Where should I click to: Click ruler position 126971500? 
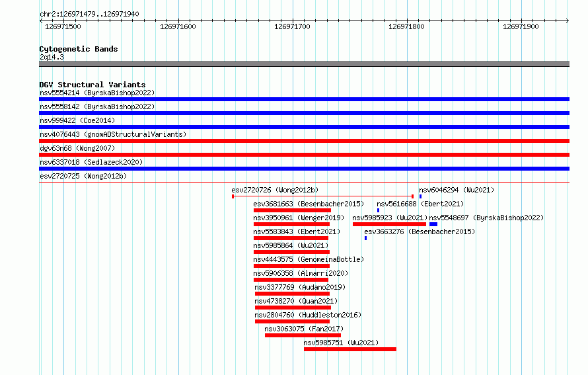(63, 26)
